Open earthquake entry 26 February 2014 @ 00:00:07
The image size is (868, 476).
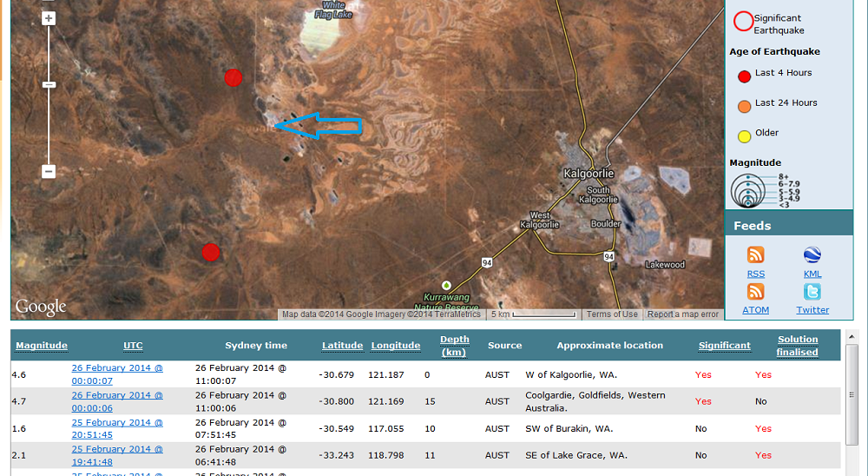[x=116, y=374]
